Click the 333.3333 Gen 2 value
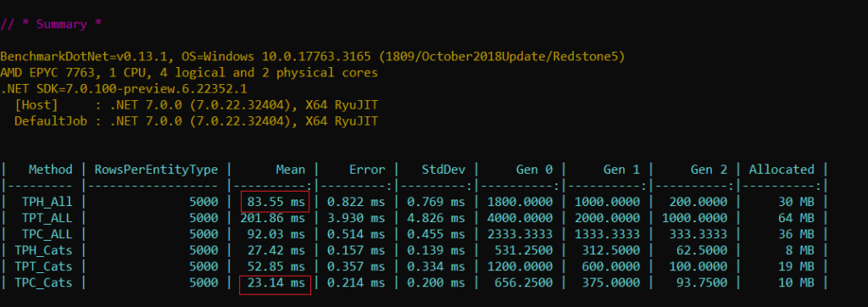Viewport: 868px width, 307px height. (698, 234)
